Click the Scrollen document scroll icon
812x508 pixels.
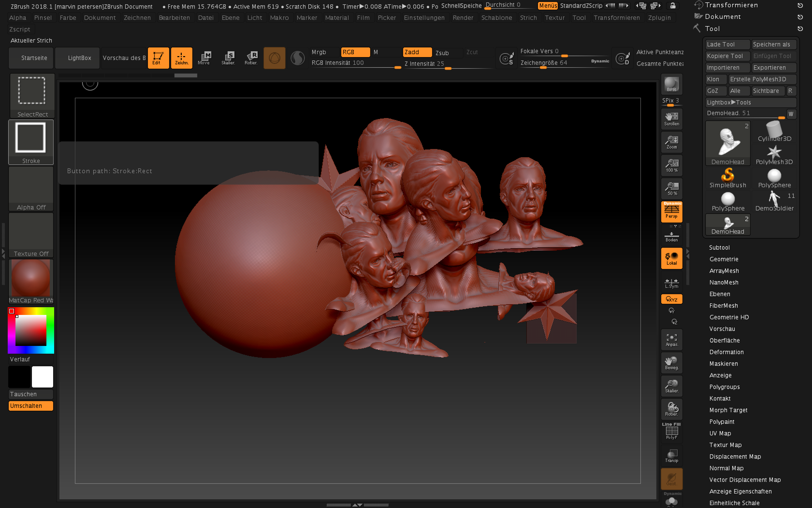coord(671,119)
